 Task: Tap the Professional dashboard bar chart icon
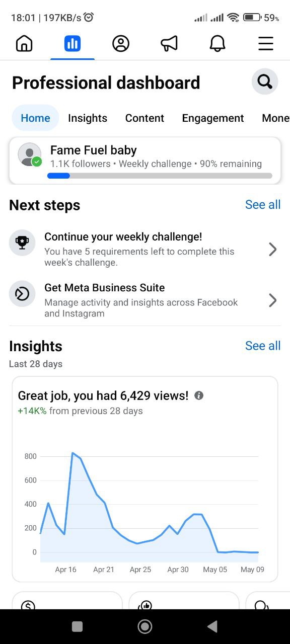point(72,44)
